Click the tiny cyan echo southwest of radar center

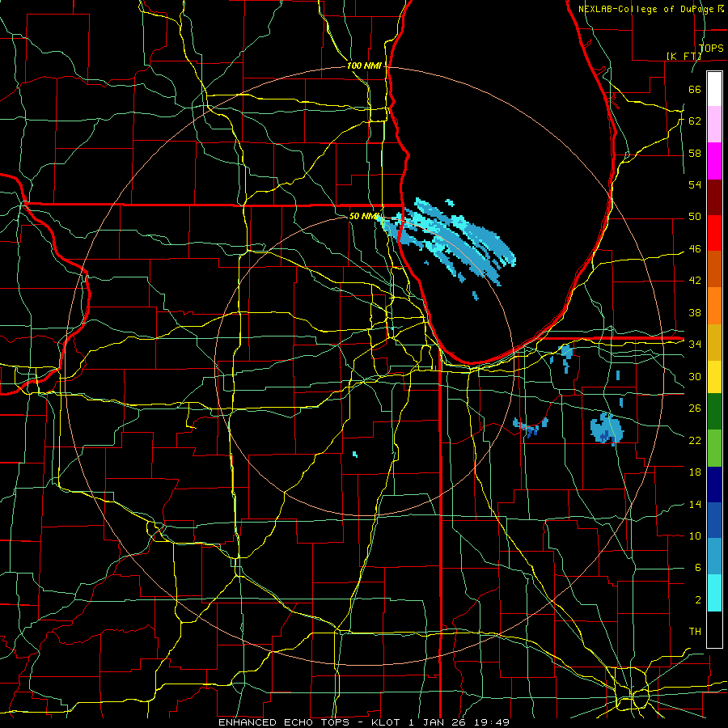[355, 454]
